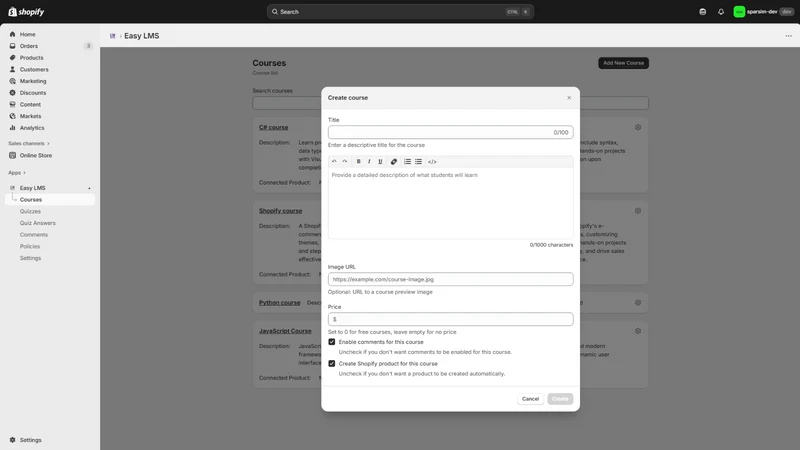
Task: Click Add New Course button
Action: point(623,63)
